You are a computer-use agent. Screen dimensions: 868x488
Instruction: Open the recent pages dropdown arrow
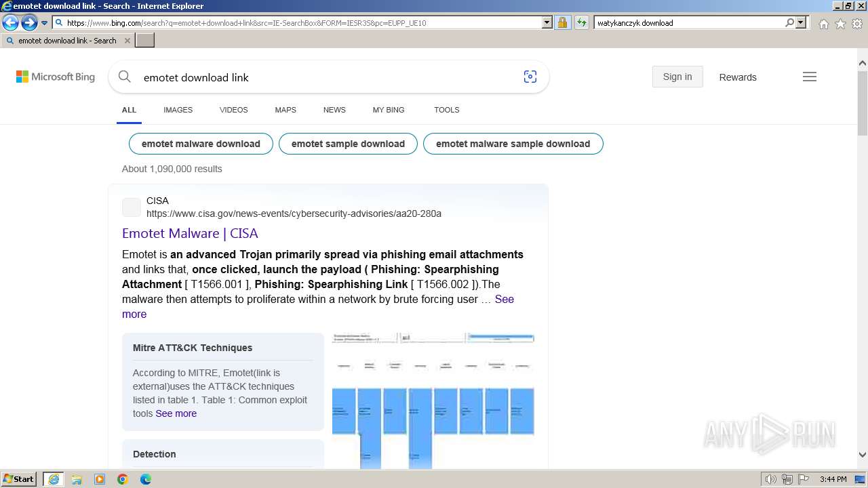tap(45, 23)
